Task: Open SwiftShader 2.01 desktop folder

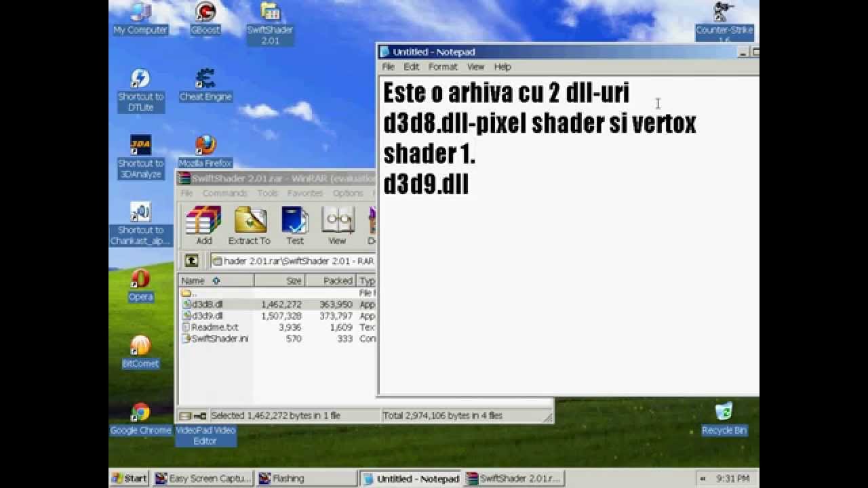Action: tap(270, 23)
